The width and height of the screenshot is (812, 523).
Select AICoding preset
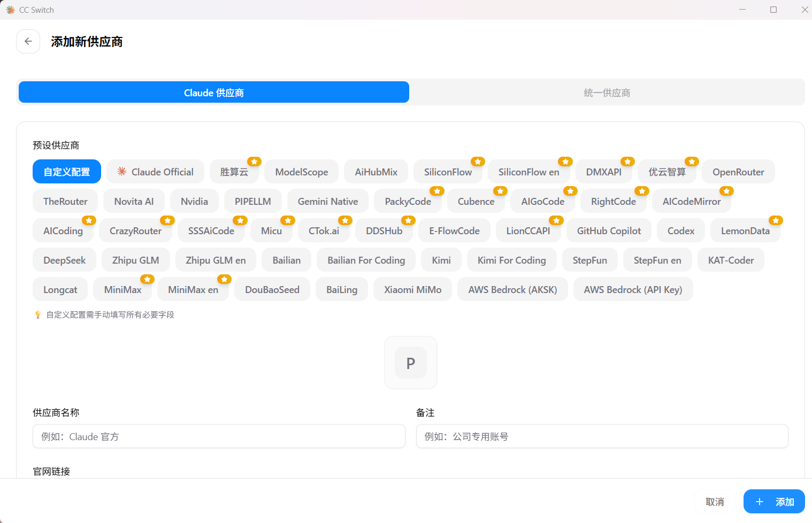click(x=63, y=230)
